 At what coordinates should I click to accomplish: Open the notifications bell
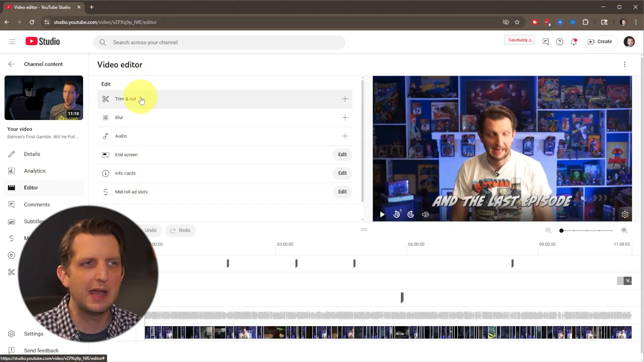(574, 42)
